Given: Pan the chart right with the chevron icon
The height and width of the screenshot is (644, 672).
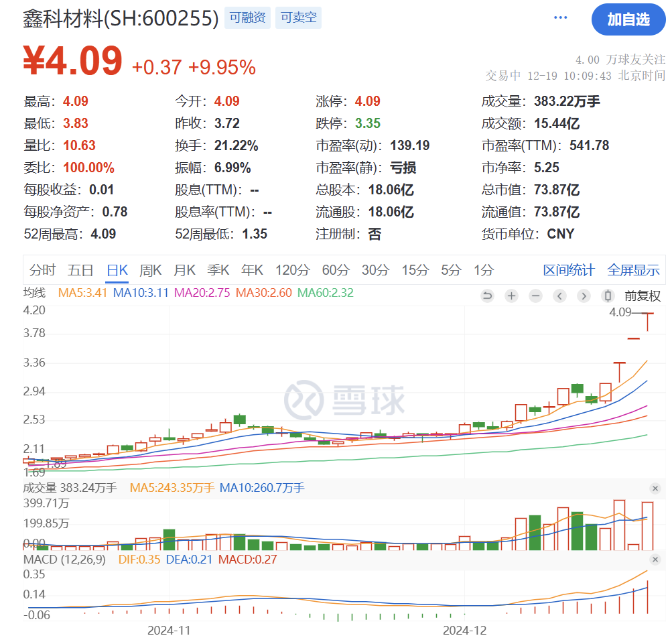Looking at the screenshot, I should click(x=584, y=296).
